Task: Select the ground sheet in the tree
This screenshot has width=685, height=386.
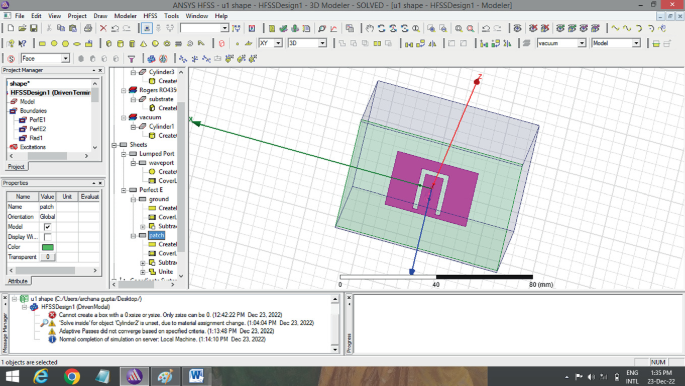Action: click(x=159, y=199)
